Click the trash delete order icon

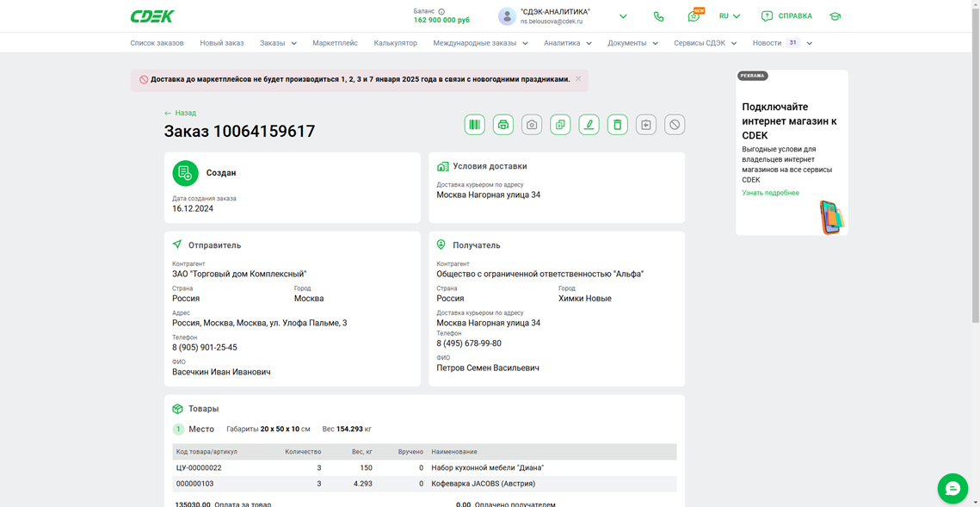point(617,124)
